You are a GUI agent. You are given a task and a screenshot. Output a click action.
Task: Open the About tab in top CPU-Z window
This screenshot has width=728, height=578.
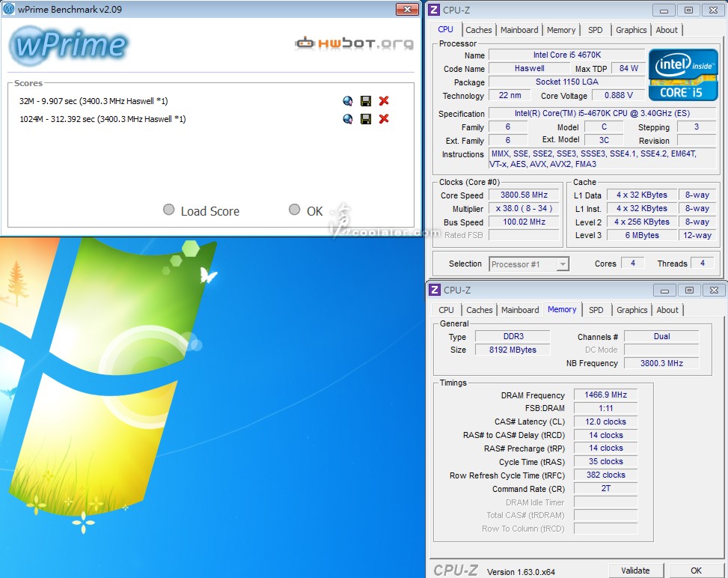tap(667, 30)
